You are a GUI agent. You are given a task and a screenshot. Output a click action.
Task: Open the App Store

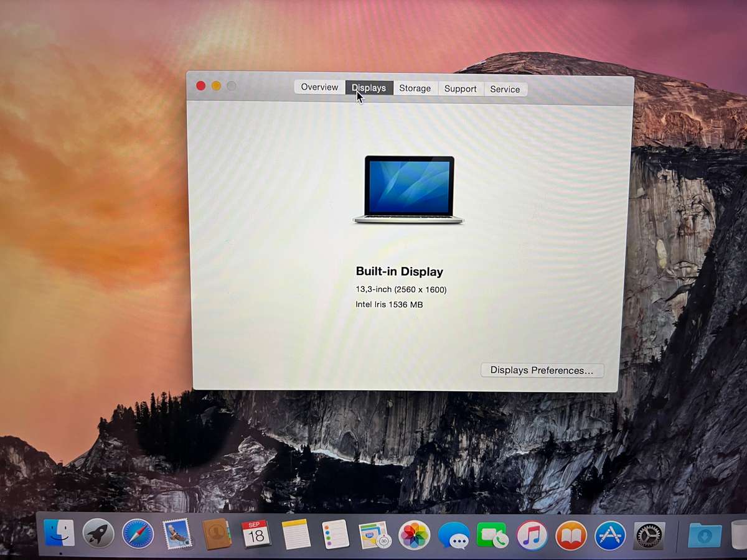tap(610, 534)
